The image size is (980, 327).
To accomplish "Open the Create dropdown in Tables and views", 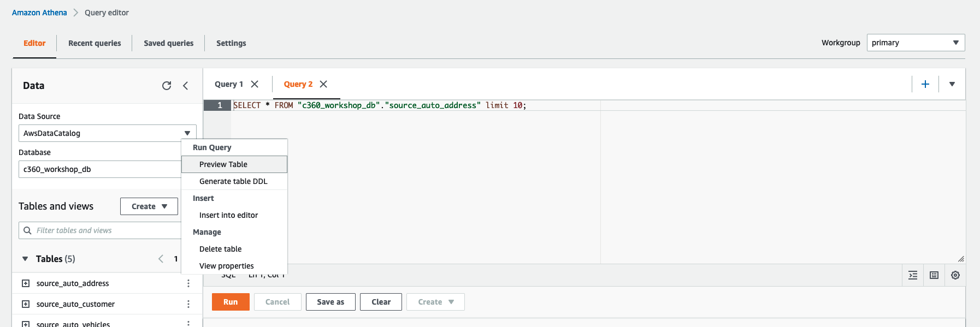I will pyautogui.click(x=149, y=206).
